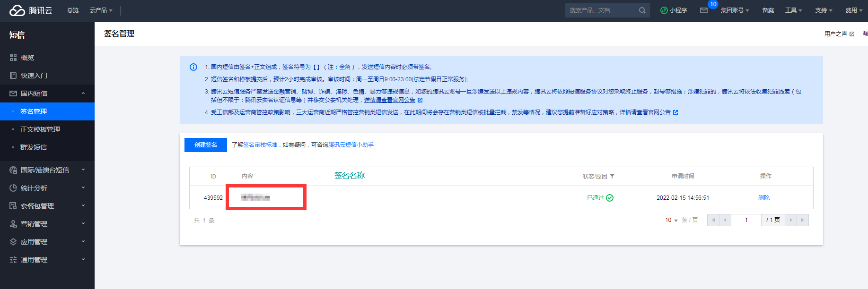This screenshot has height=289, width=868.
Task: Click the time 2022-02-15 14:56:51
Action: [x=683, y=198]
